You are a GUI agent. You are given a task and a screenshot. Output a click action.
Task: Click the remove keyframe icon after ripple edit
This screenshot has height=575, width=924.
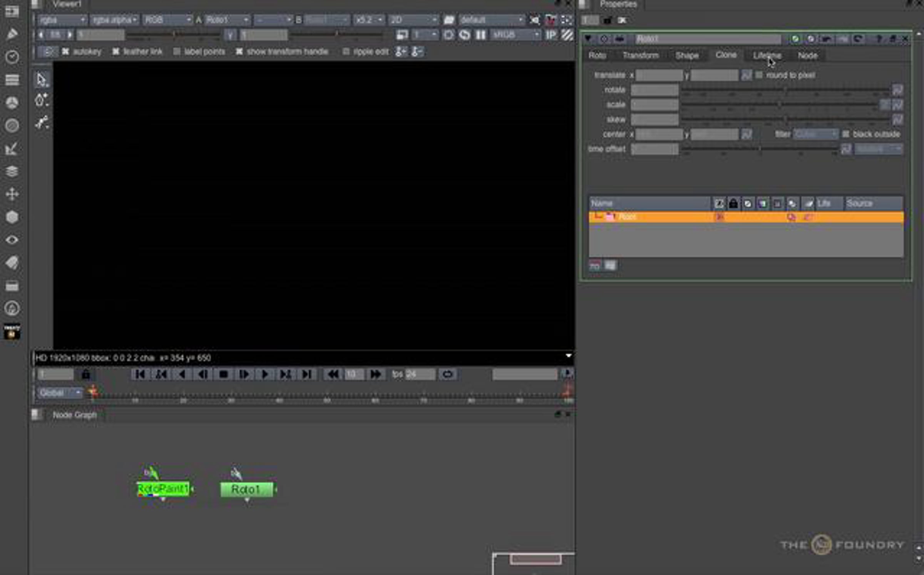(417, 51)
